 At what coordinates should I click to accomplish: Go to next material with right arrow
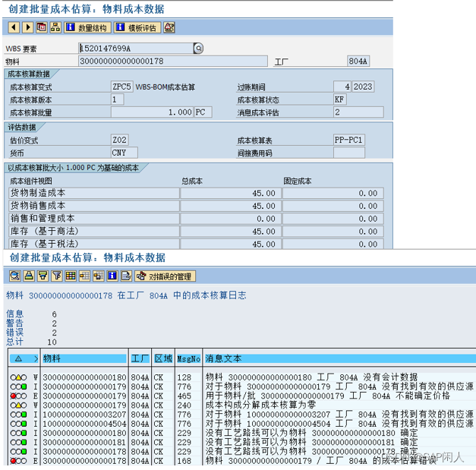pos(27,27)
